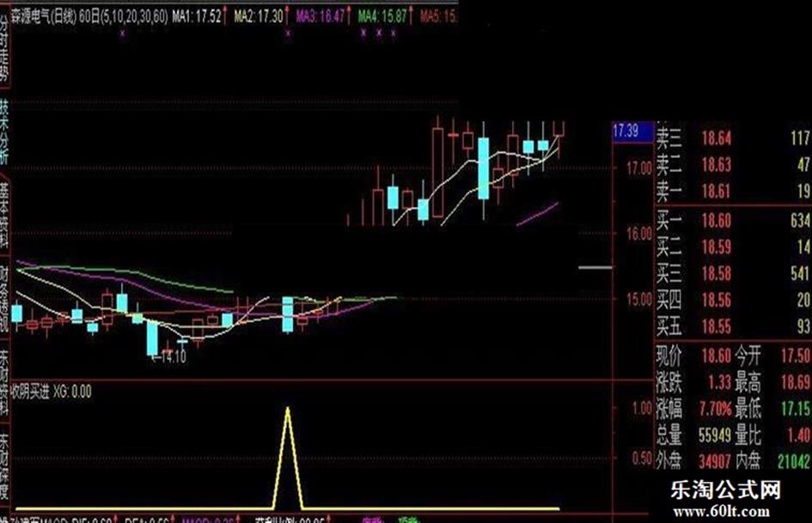Click the red MA5 indicator label
This screenshot has width=812, height=523.
[x=438, y=17]
